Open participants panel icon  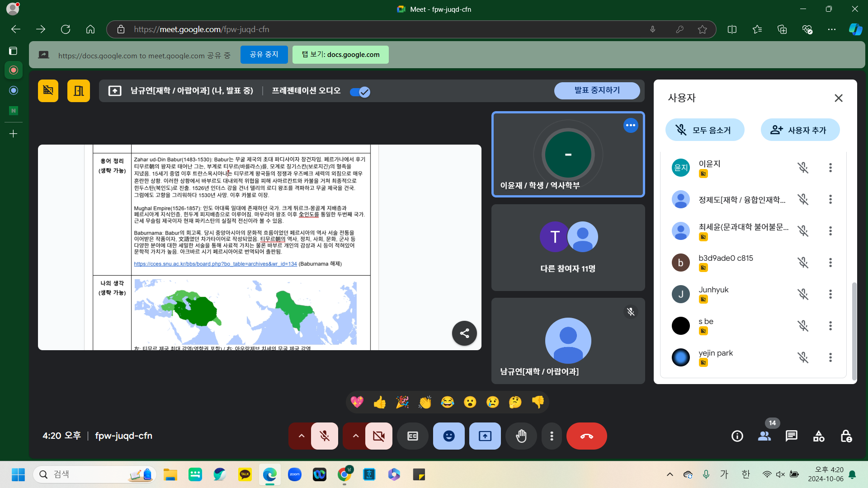tap(764, 436)
